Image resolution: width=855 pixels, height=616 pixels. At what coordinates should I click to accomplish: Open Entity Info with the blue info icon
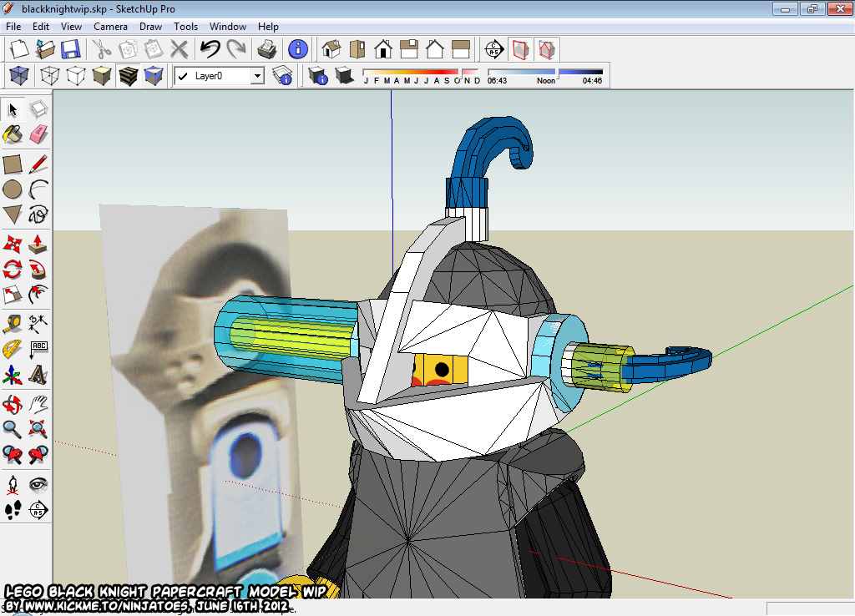click(298, 49)
